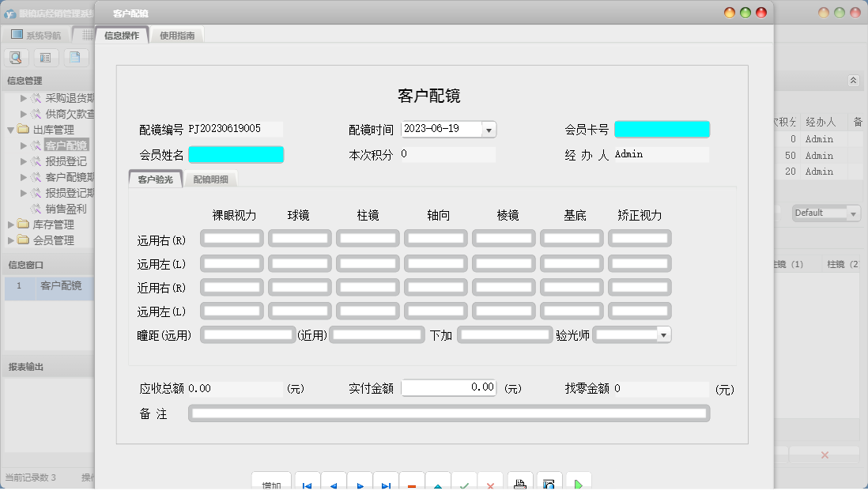This screenshot has height=502, width=868.
Task: Open the 配镜时间 date dropdown
Action: point(489,130)
